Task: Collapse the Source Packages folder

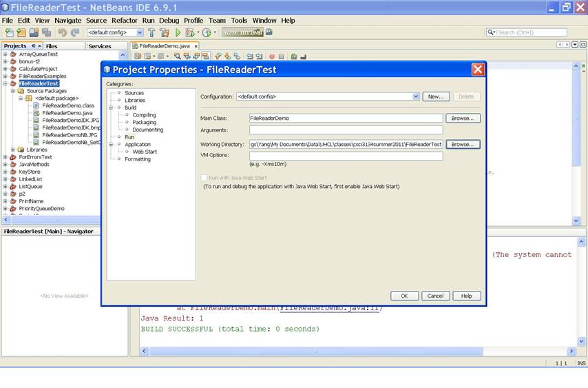Action: (x=13, y=91)
